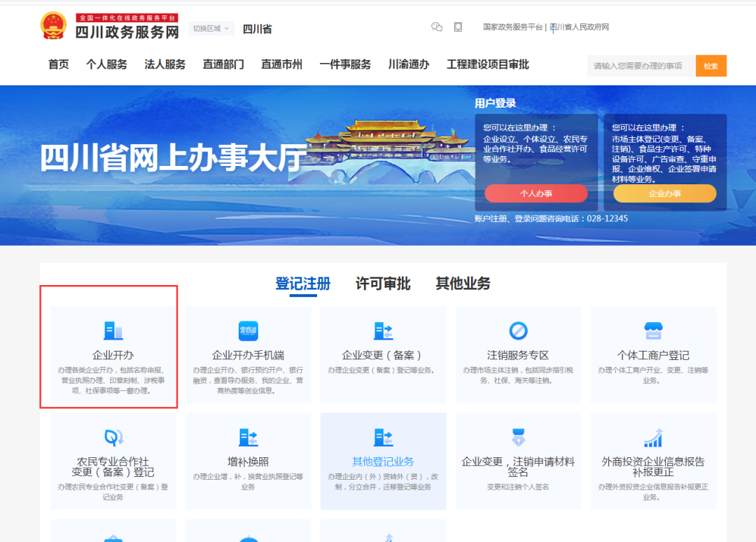Open the WeChat icon in header

pyautogui.click(x=437, y=27)
